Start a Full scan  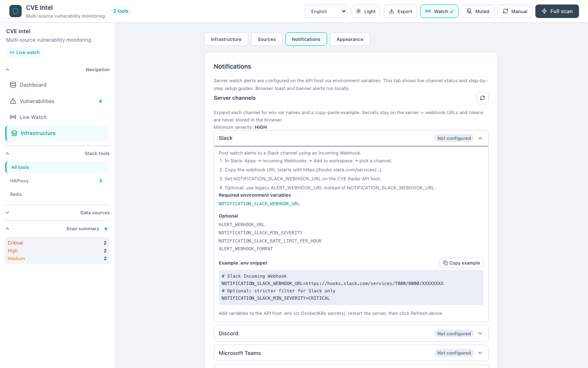click(557, 11)
